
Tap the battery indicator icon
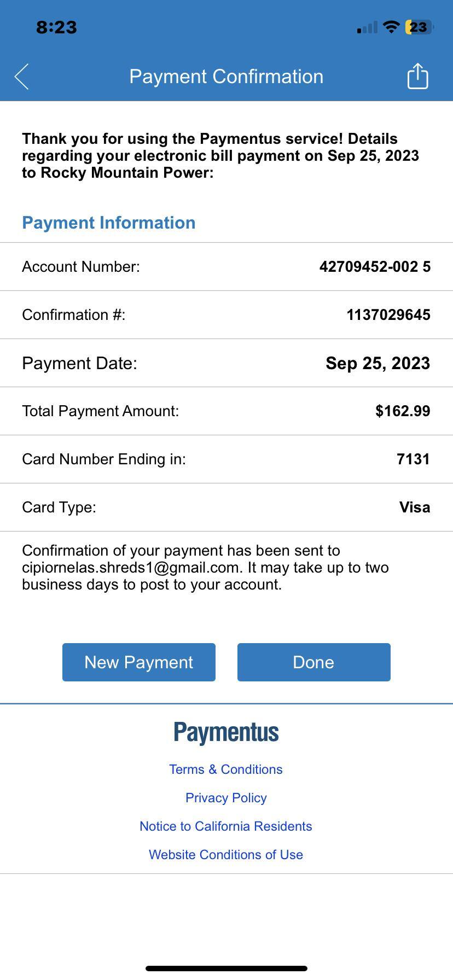(419, 27)
